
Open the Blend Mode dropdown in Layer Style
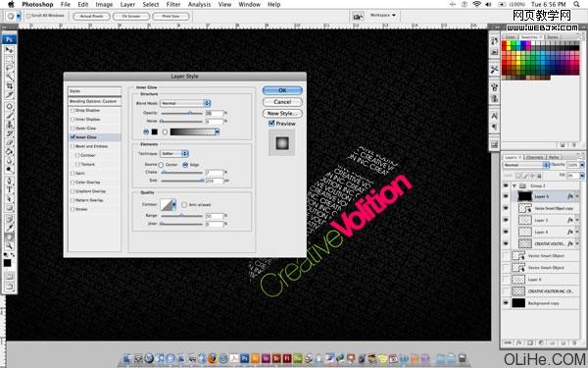pos(185,103)
